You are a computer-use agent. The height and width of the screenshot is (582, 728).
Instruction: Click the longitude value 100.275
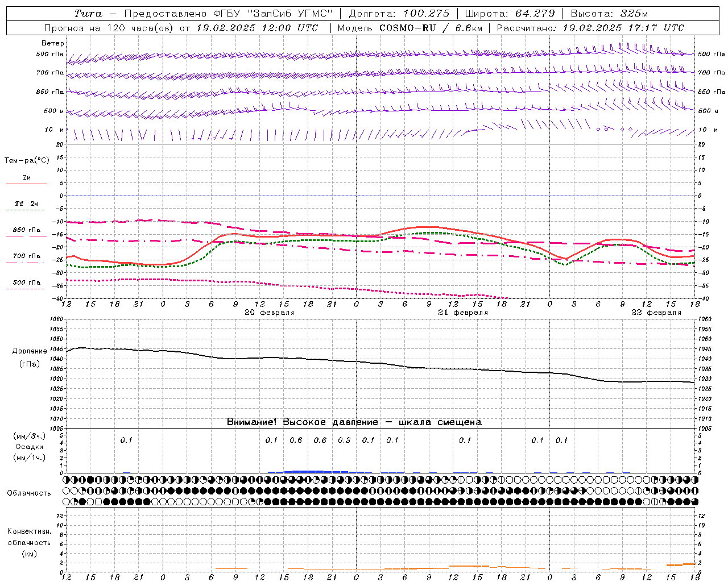[x=426, y=14]
